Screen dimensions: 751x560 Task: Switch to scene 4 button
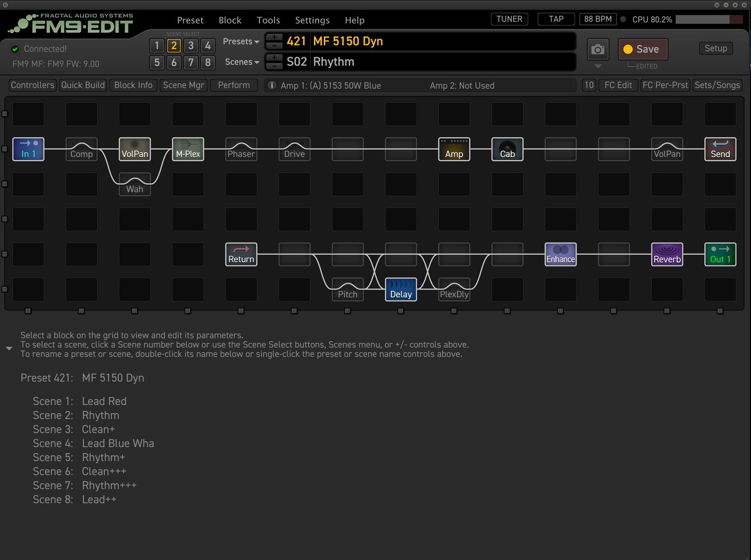[x=208, y=46]
